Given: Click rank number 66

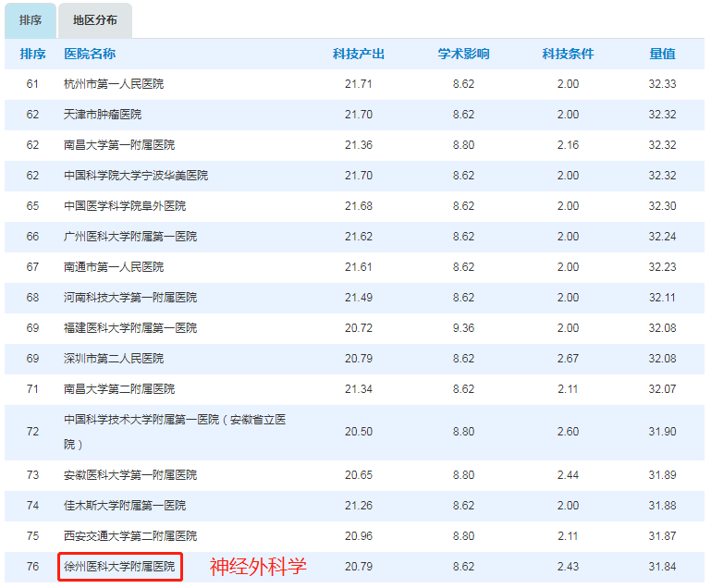Looking at the screenshot, I should pyautogui.click(x=32, y=236).
